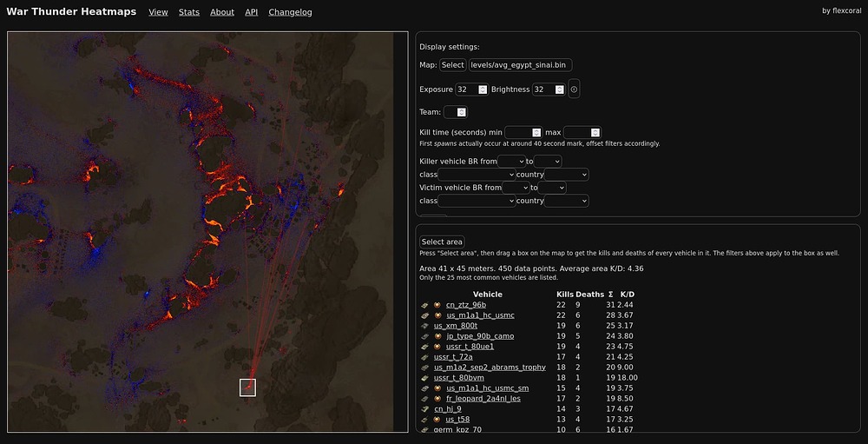Viewport: 868px width, 444px height.
Task: Open the Victim vehicle BR to dropdown
Action: click(x=552, y=188)
